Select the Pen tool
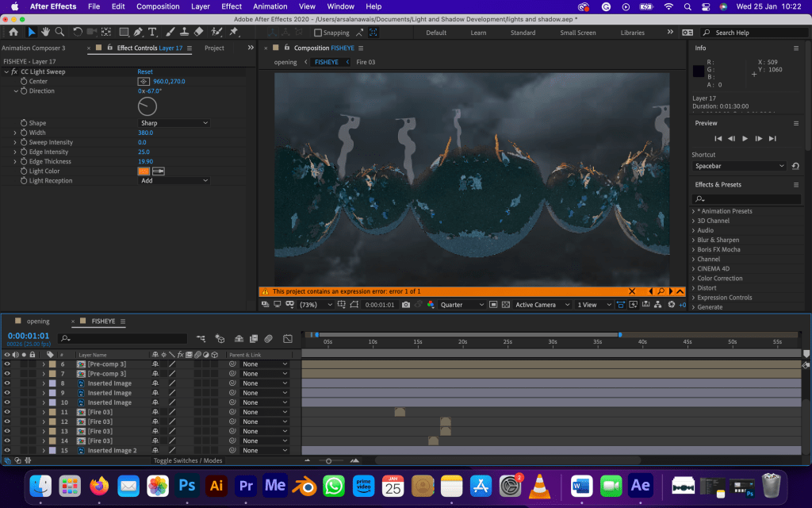812x508 pixels. tap(138, 33)
